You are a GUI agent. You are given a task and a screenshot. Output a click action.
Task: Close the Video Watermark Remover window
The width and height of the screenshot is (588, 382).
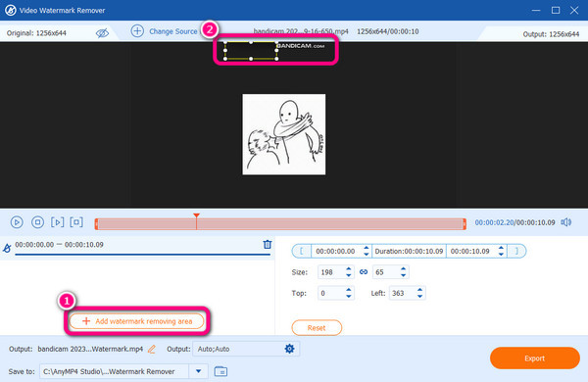coord(574,10)
